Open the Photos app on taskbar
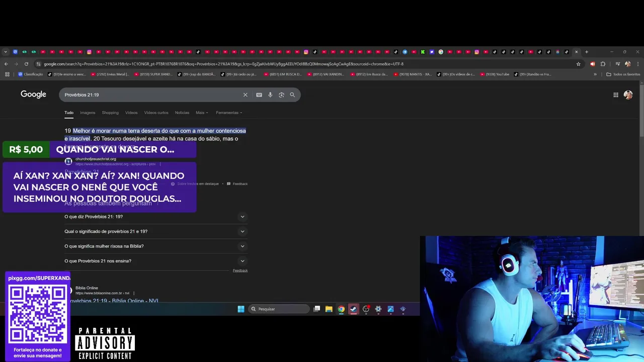This screenshot has height=362, width=644. click(x=390, y=309)
